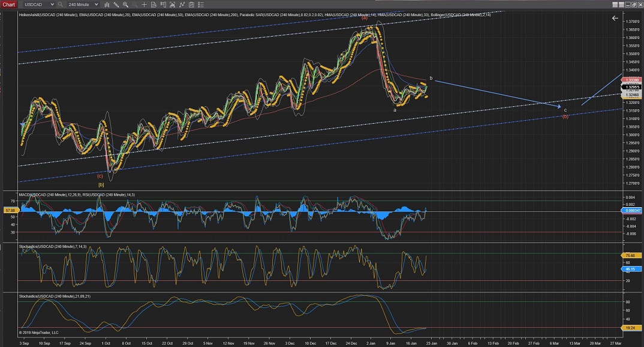
Task: Open the clipboard-style properties icon
Action: pyautogui.click(x=191, y=5)
